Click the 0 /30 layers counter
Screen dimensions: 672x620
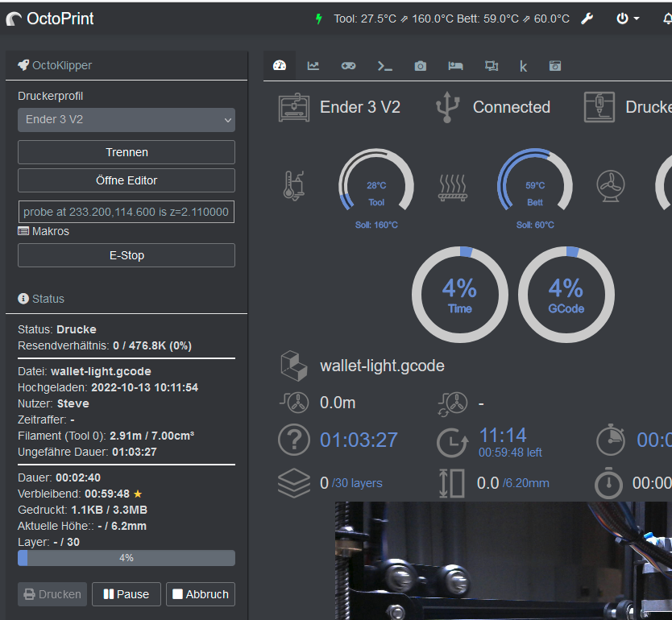click(x=351, y=483)
